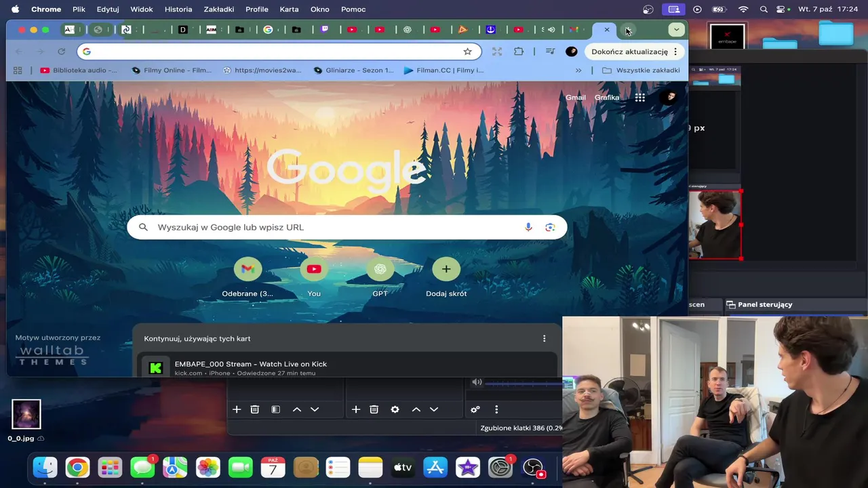Screen dimensions: 868x488
Task: Move the OBS source down with the down arrow
Action: point(434,409)
